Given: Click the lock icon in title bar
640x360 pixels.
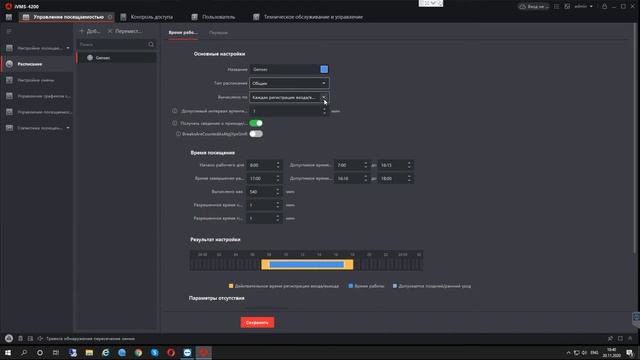Looking at the screenshot, I should (x=604, y=7).
